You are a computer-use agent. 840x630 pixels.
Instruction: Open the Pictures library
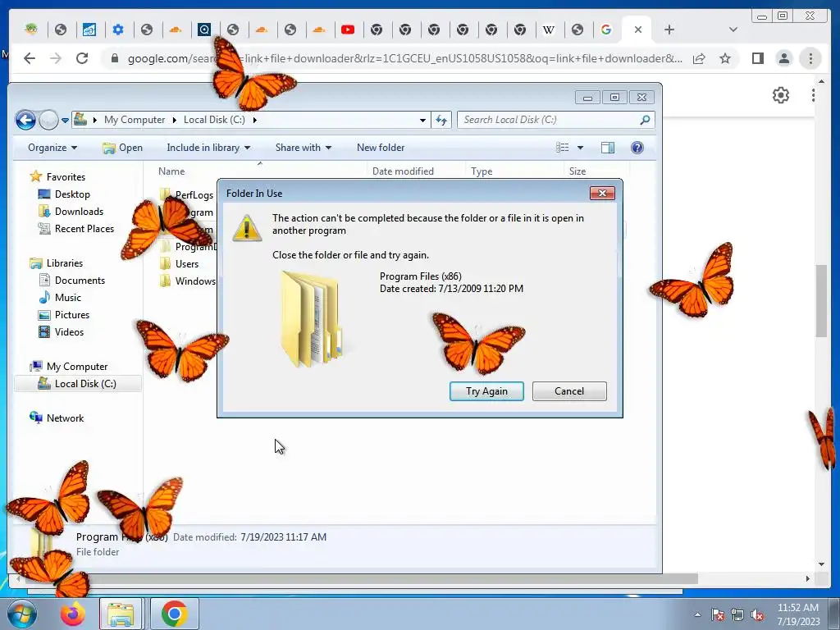[x=64, y=315]
